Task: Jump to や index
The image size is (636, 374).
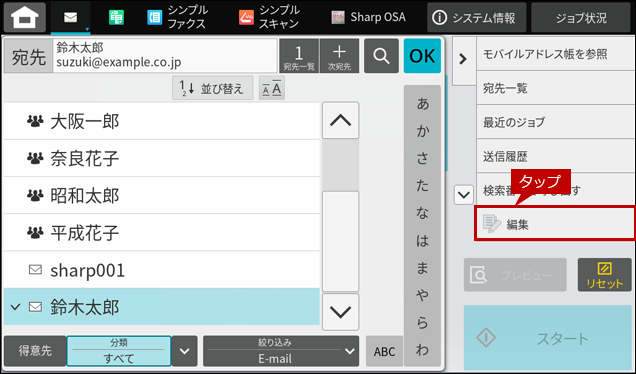Action: tap(422, 295)
